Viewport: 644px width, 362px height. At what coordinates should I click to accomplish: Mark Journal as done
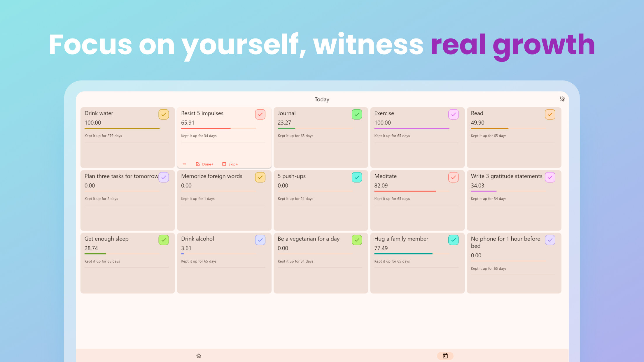(357, 114)
